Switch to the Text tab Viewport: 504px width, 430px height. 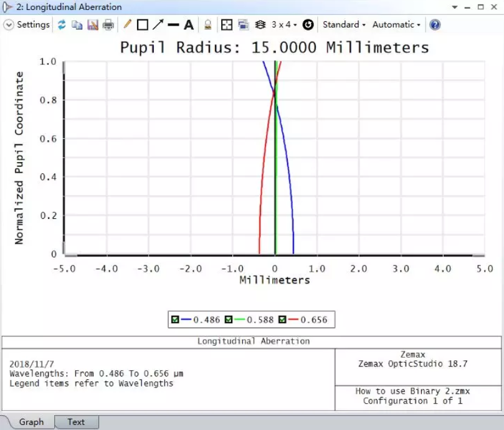pos(76,422)
